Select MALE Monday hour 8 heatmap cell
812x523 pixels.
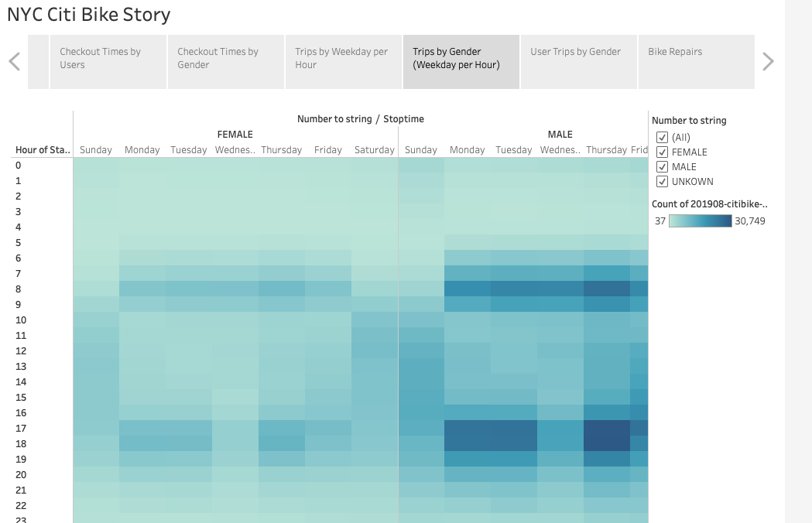pos(467,289)
